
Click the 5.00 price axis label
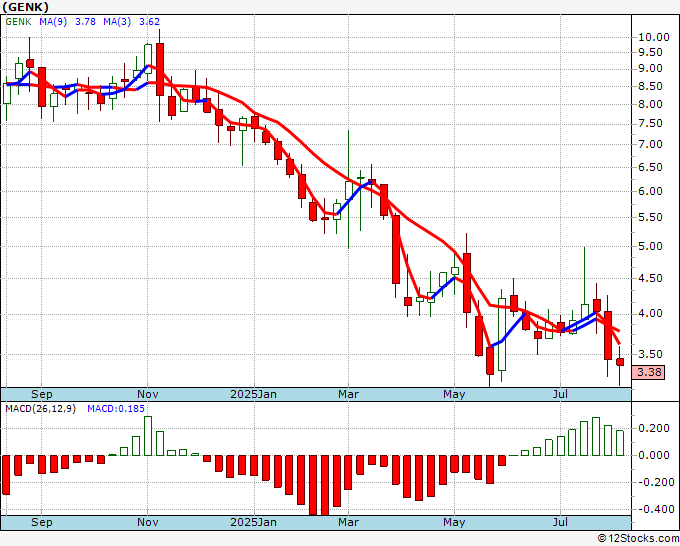pos(650,246)
